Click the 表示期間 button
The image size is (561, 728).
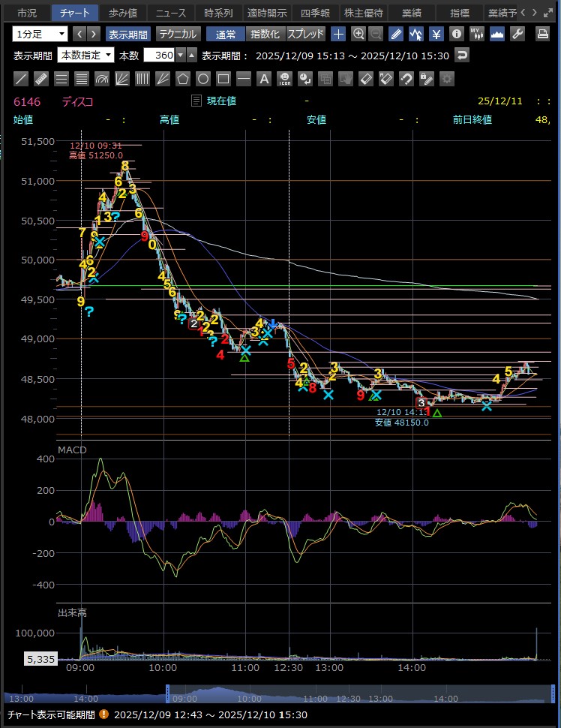coord(127,34)
